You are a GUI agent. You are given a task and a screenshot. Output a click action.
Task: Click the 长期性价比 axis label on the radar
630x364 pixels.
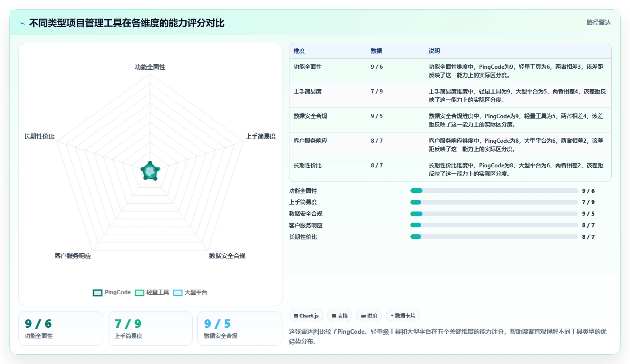tap(39, 136)
